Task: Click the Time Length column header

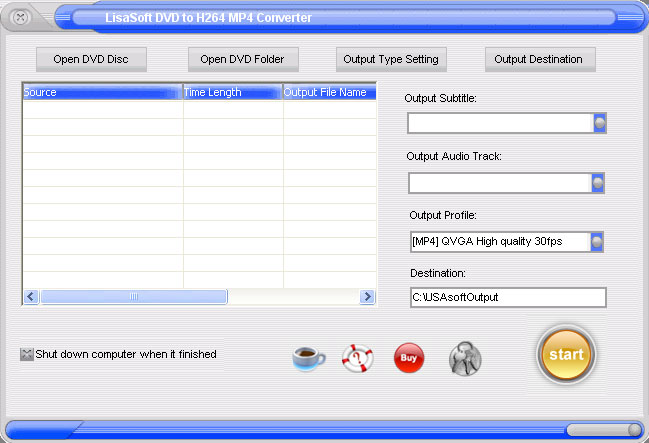Action: point(233,92)
